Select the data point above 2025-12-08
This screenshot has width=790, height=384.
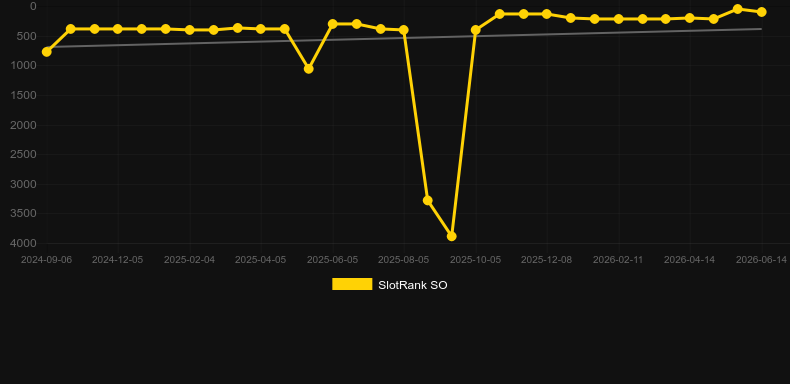tap(547, 14)
